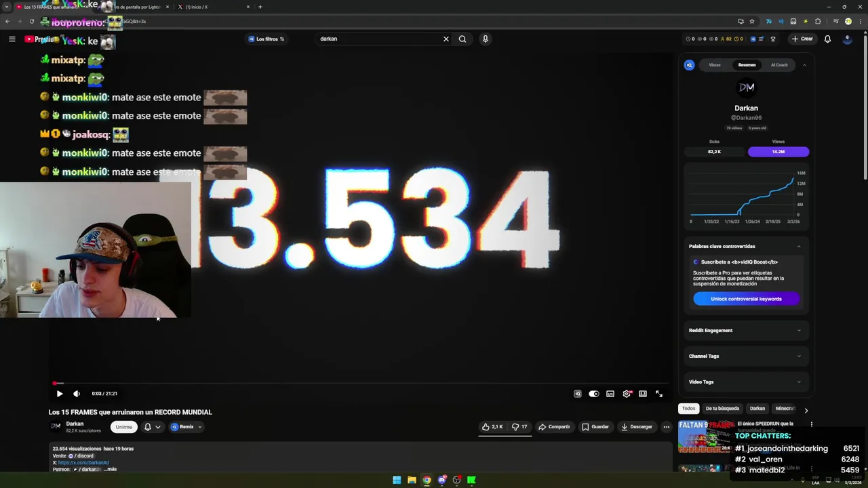Open Discord from the taskbar
Image resolution: width=868 pixels, height=488 pixels.
[441, 480]
